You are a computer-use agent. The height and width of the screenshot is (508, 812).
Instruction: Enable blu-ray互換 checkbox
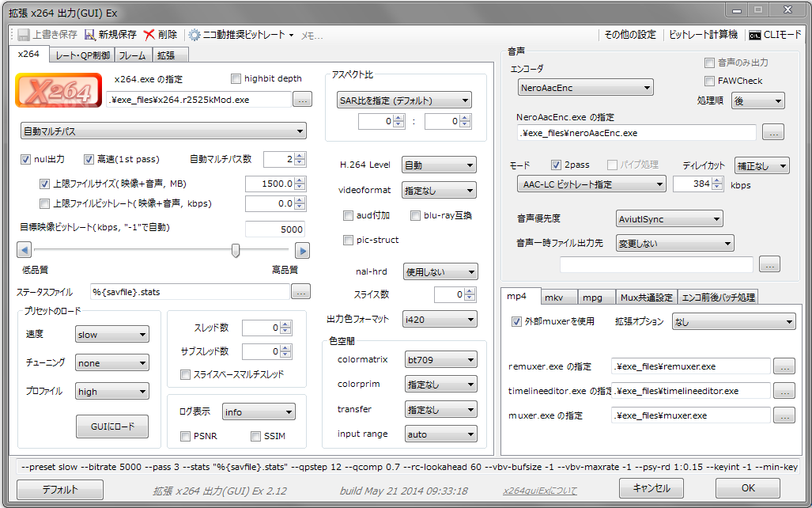[415, 216]
